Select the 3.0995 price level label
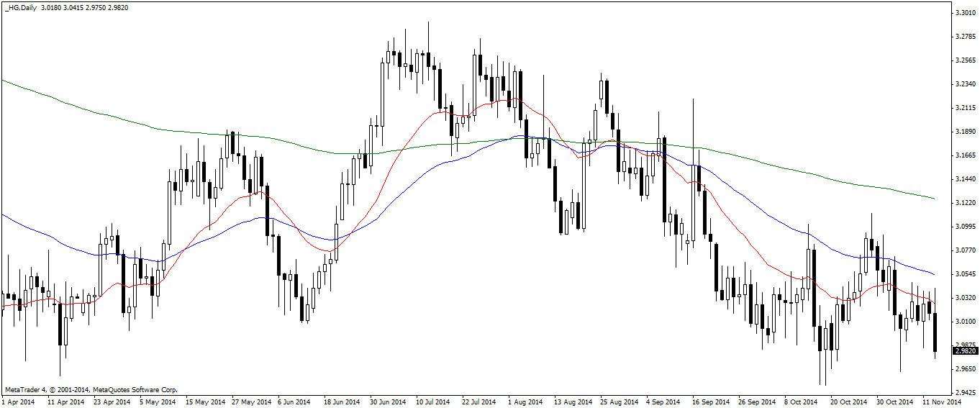This screenshot has height=408, width=980. tap(965, 227)
